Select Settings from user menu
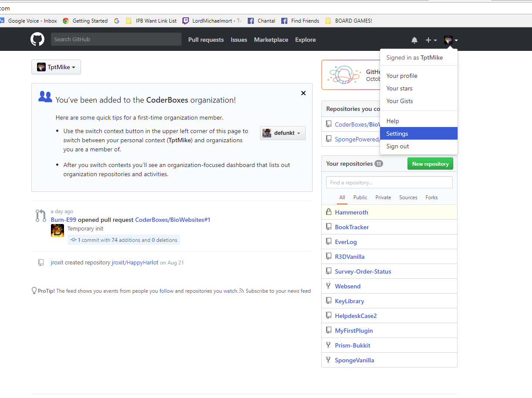The height and width of the screenshot is (398, 532). point(419,134)
